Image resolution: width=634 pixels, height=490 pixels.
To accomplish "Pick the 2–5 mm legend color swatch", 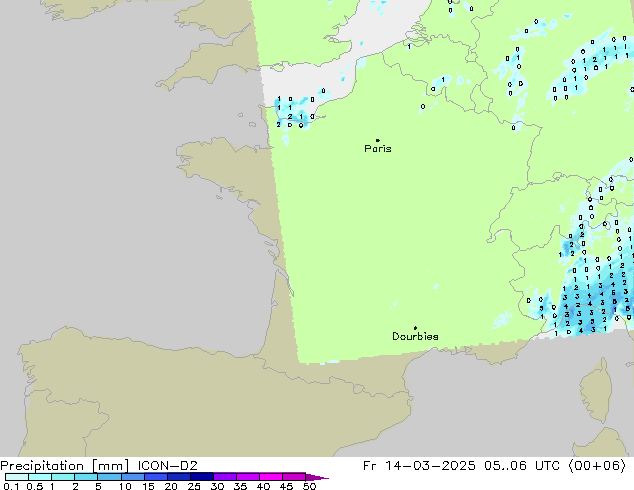I will [86, 477].
